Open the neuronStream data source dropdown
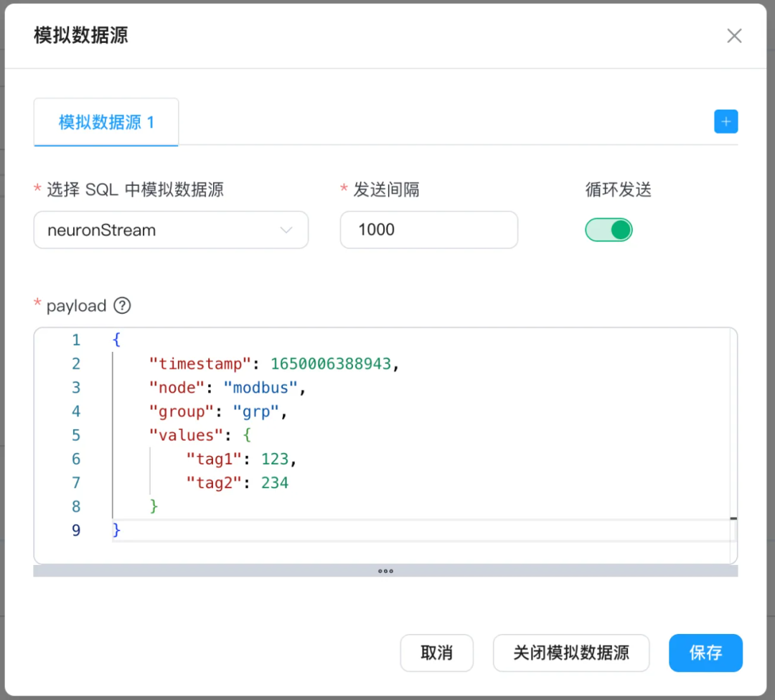 pyautogui.click(x=171, y=230)
